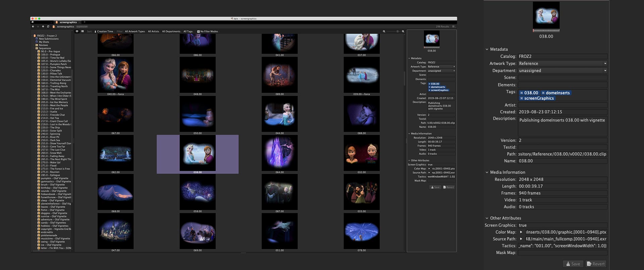
Task: Refresh the screengraphics listing
Action: (x=48, y=27)
